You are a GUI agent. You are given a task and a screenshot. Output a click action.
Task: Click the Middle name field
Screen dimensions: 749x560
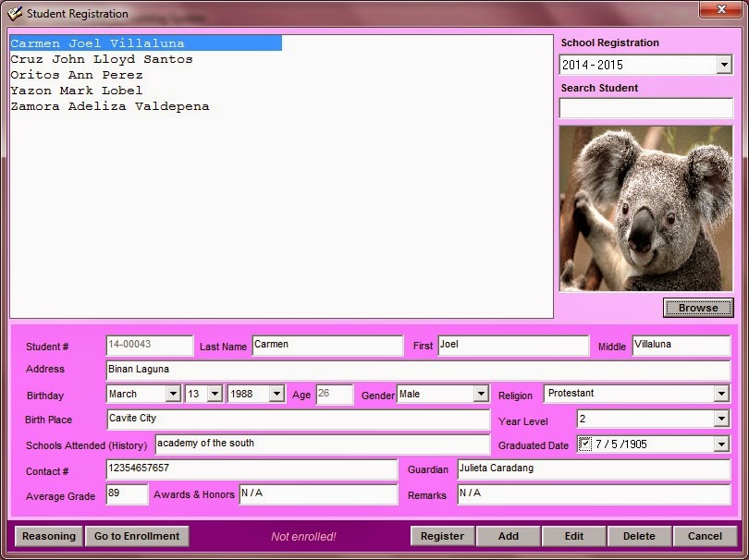681,346
